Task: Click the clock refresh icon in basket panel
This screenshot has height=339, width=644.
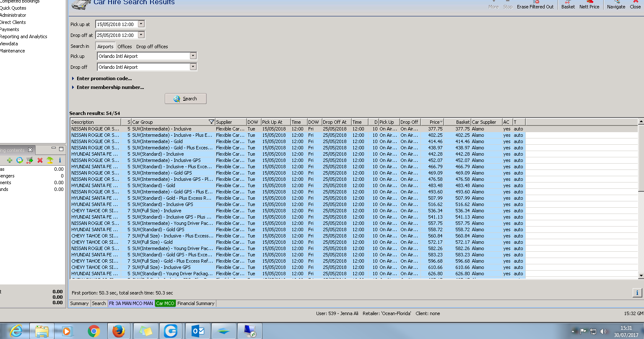Action: click(20, 160)
